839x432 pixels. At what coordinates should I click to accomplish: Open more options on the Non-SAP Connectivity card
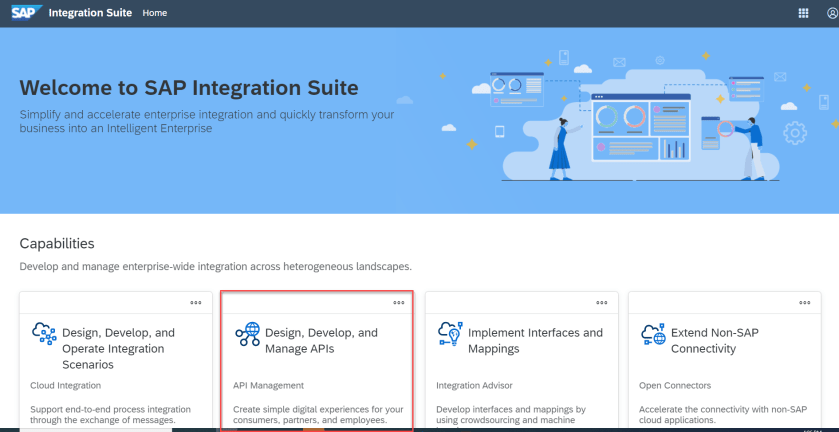[x=805, y=302]
